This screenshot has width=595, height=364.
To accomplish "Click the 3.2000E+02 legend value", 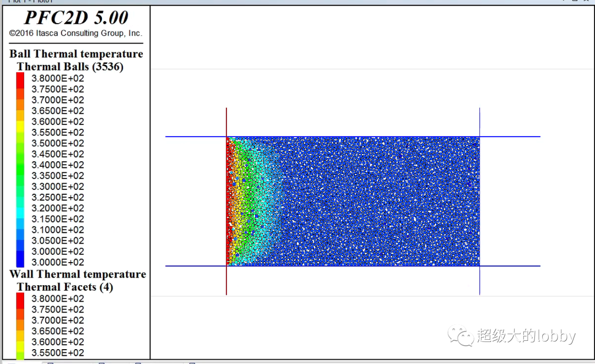I will (58, 208).
